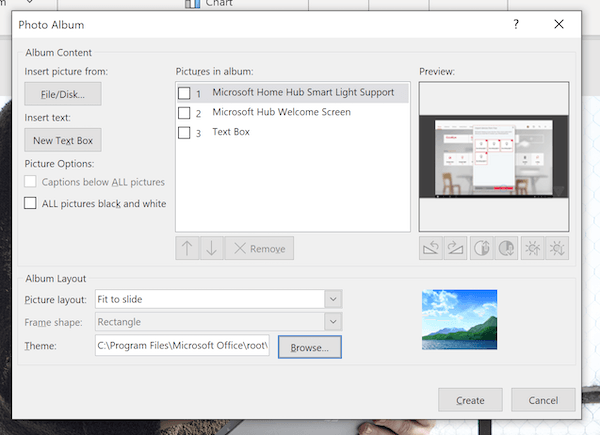The image size is (600, 435).
Task: Create the photo album
Action: [470, 400]
